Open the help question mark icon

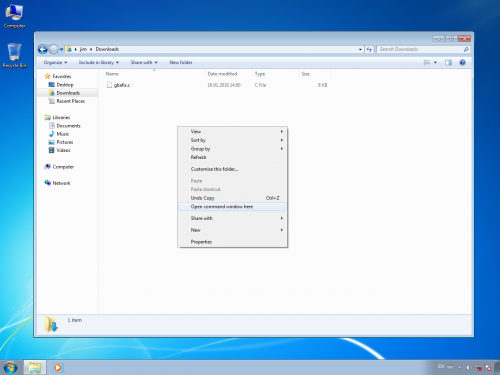462,62
